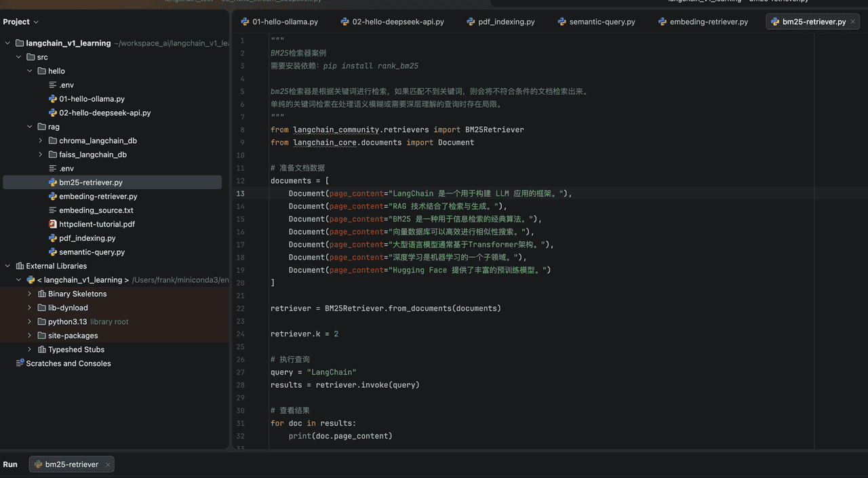
Task: Click the langchain_v1_learning project folder icon
Action: (20, 43)
